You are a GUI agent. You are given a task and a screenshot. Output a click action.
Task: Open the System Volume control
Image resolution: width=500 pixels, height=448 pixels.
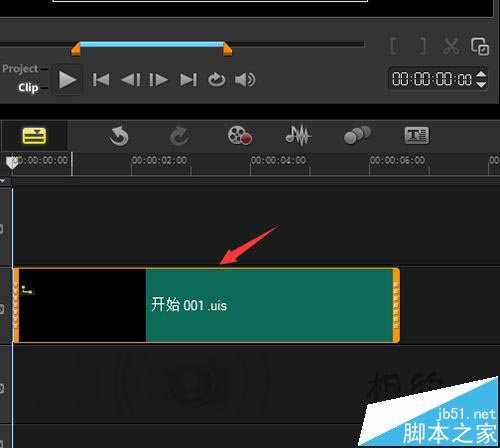click(245, 80)
